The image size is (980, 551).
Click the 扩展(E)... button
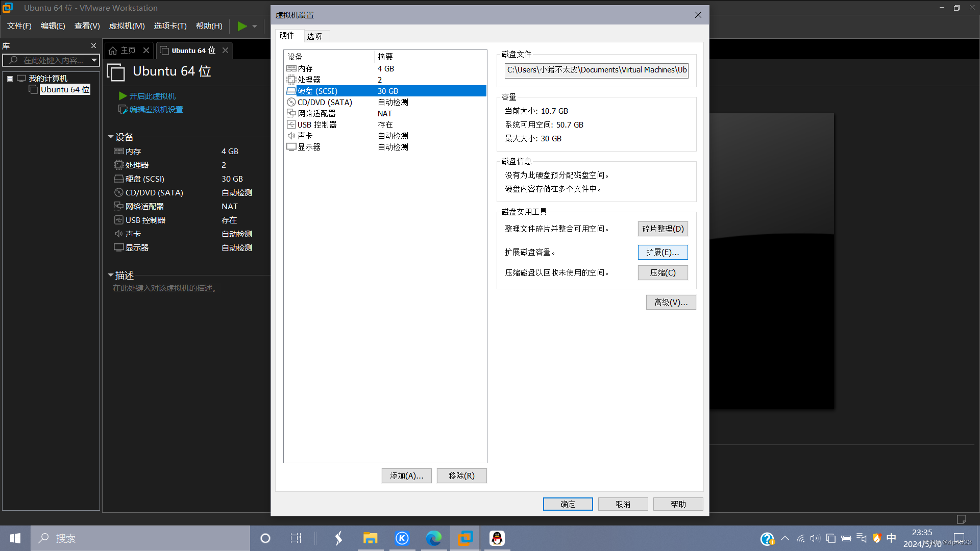[662, 253]
